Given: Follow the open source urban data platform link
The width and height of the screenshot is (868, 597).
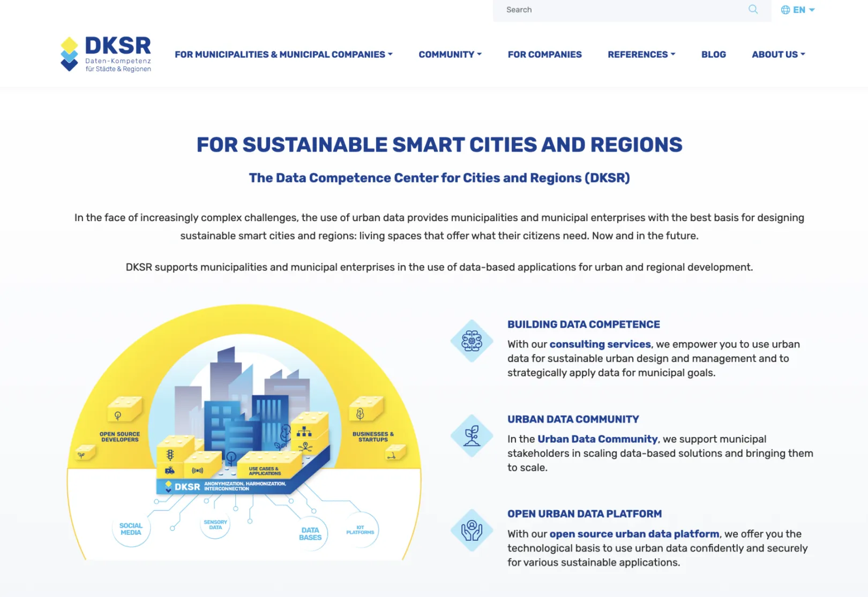Looking at the screenshot, I should (x=634, y=534).
